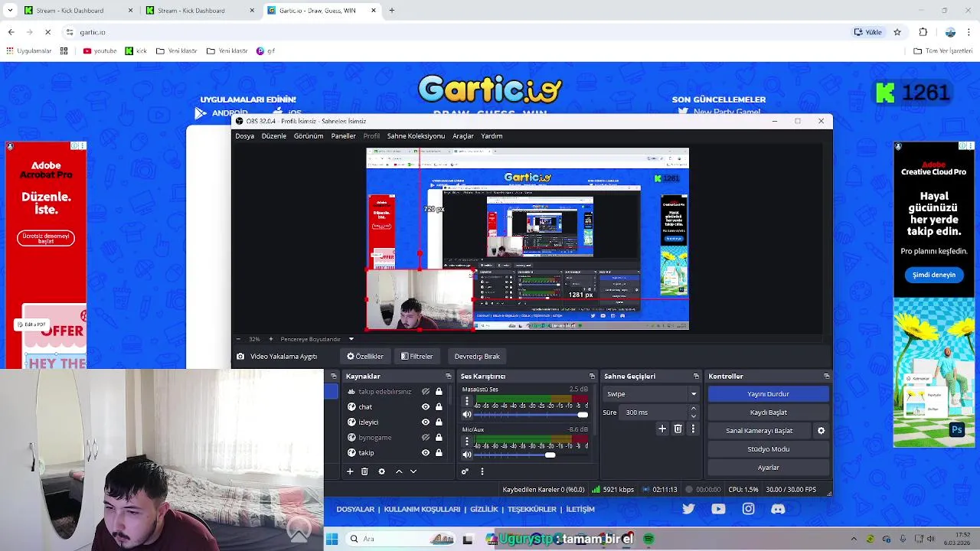Open the Dosya menu in OBS
The width and height of the screenshot is (980, 551).
245,136
